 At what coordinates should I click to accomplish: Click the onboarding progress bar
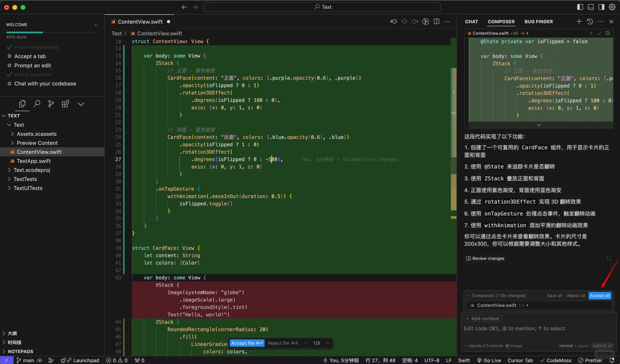pyautogui.click(x=52, y=32)
